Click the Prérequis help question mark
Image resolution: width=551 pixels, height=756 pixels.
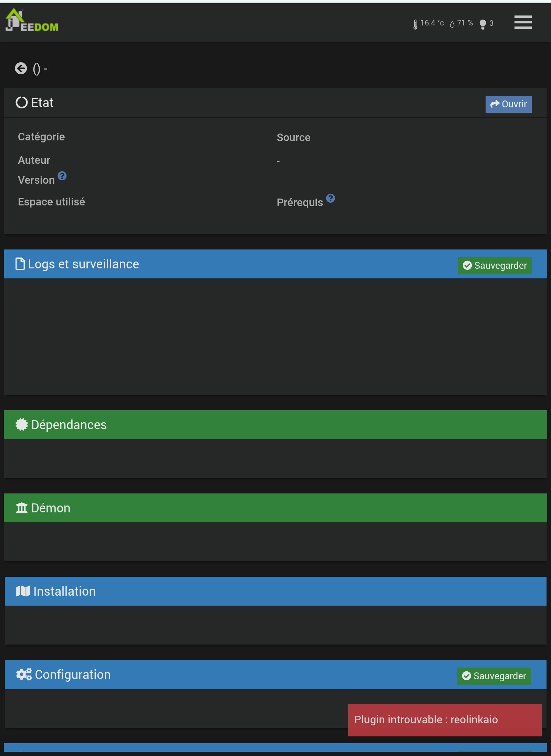coord(331,198)
